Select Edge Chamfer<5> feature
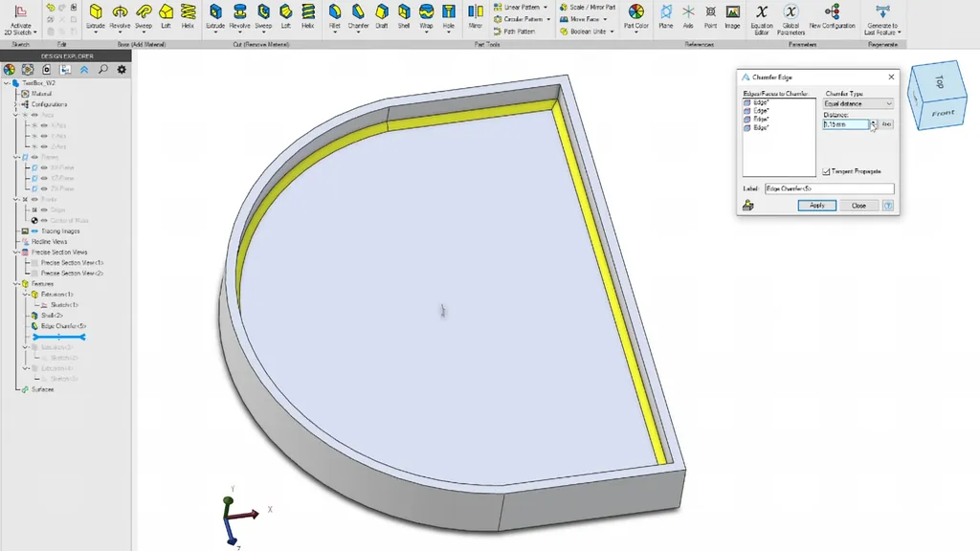The image size is (980, 551). click(63, 326)
